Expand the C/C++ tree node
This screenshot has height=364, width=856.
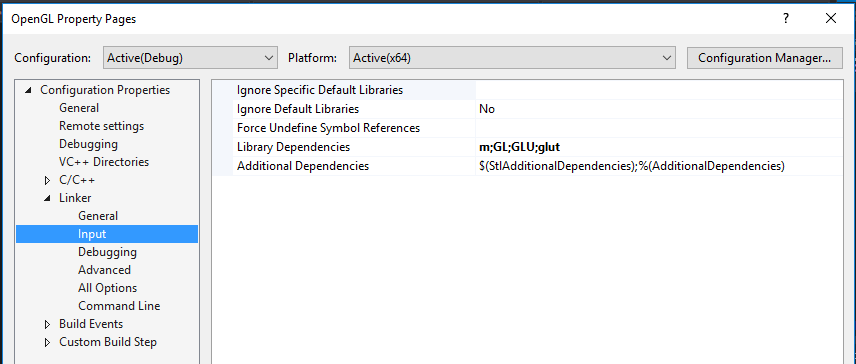(x=47, y=181)
